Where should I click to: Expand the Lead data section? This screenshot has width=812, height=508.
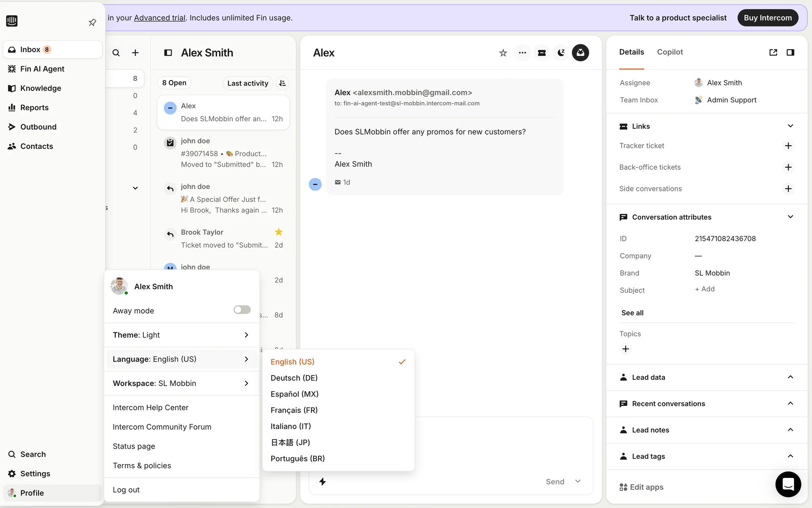tap(790, 377)
